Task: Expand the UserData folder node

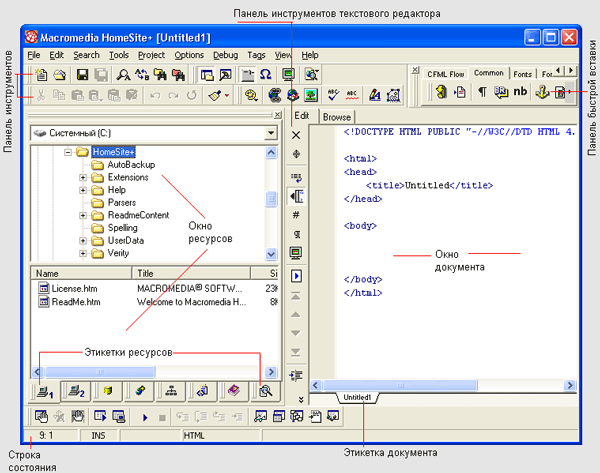Action: click(83, 241)
